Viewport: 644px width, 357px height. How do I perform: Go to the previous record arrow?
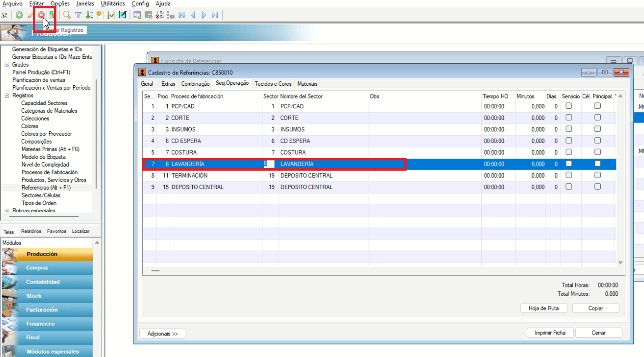point(193,15)
